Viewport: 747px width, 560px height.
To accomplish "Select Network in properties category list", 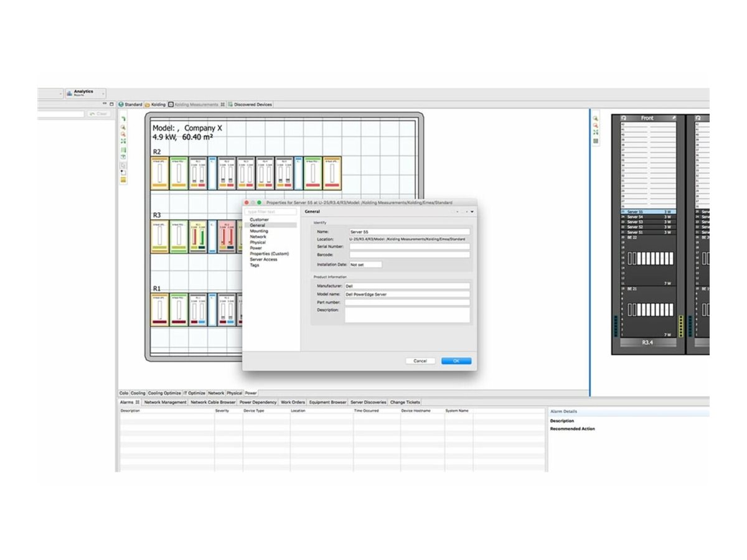I will pyautogui.click(x=258, y=236).
